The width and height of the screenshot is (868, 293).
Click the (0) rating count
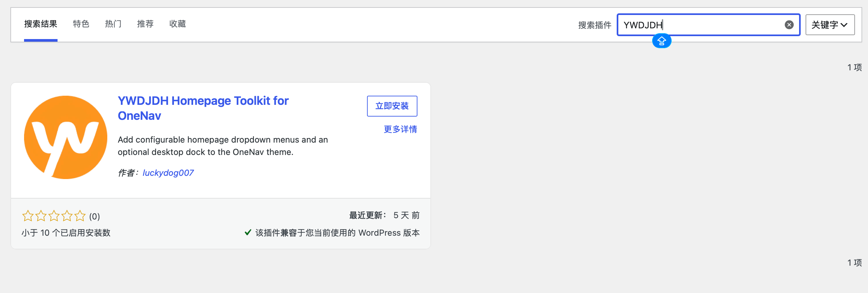coord(94,216)
